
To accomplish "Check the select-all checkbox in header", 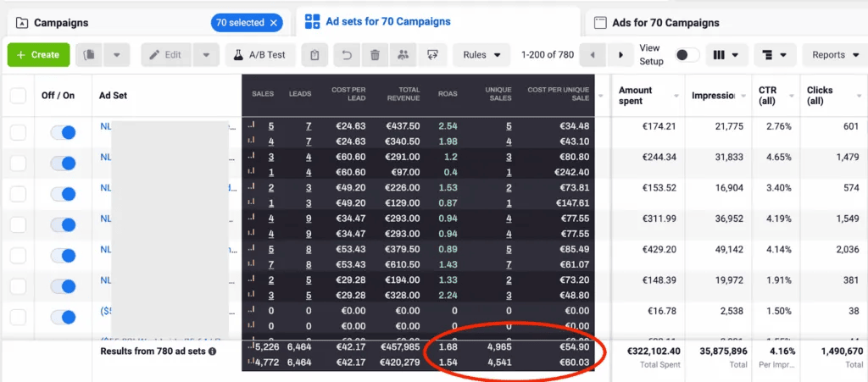I will point(19,96).
